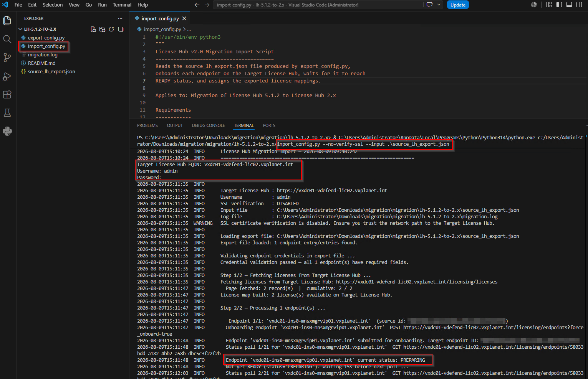
Task: Click 'current status: PREPARING' terminal line
Action: click(325, 360)
